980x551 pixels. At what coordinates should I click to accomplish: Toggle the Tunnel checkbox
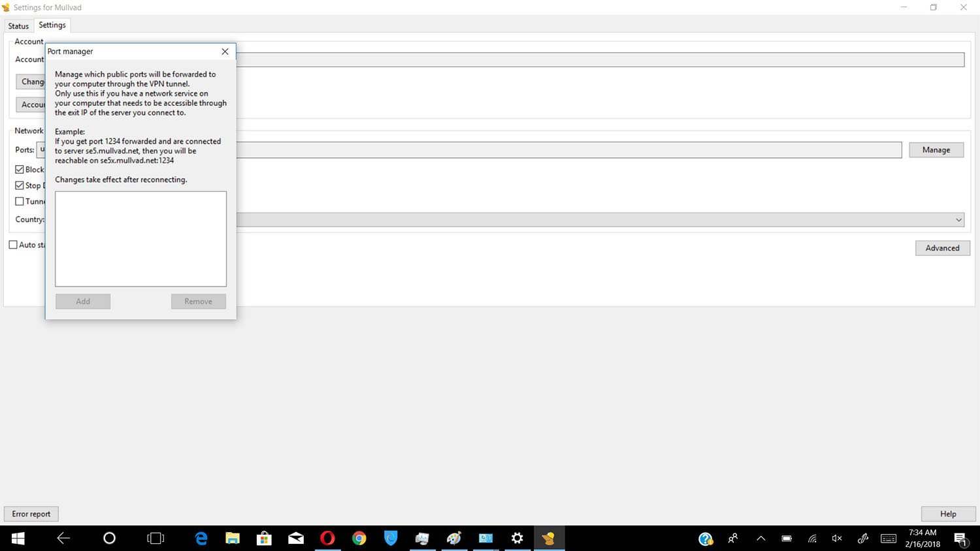pyautogui.click(x=20, y=201)
